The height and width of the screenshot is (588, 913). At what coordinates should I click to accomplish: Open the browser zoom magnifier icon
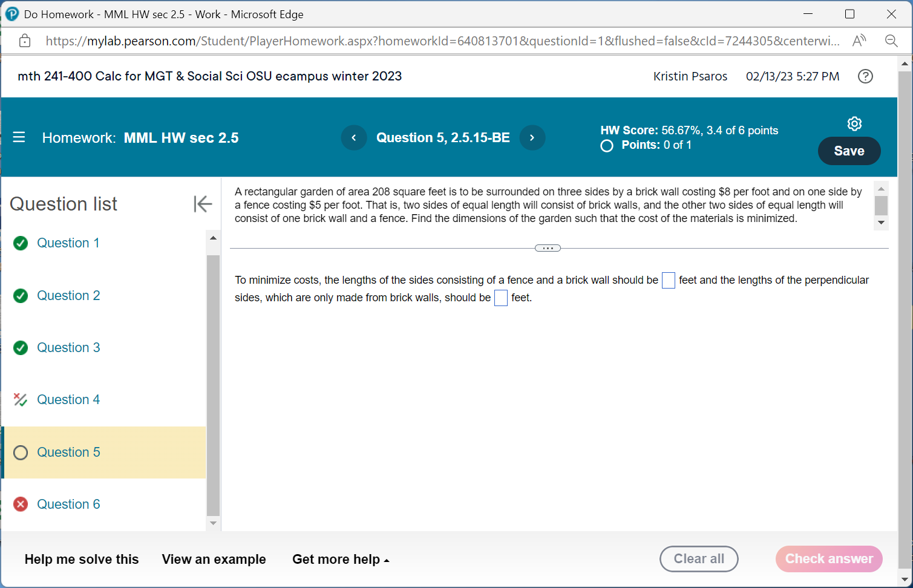891,41
